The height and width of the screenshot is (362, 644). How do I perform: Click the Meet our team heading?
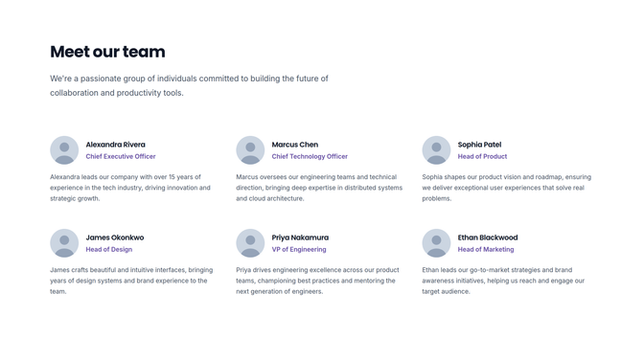[x=107, y=52]
